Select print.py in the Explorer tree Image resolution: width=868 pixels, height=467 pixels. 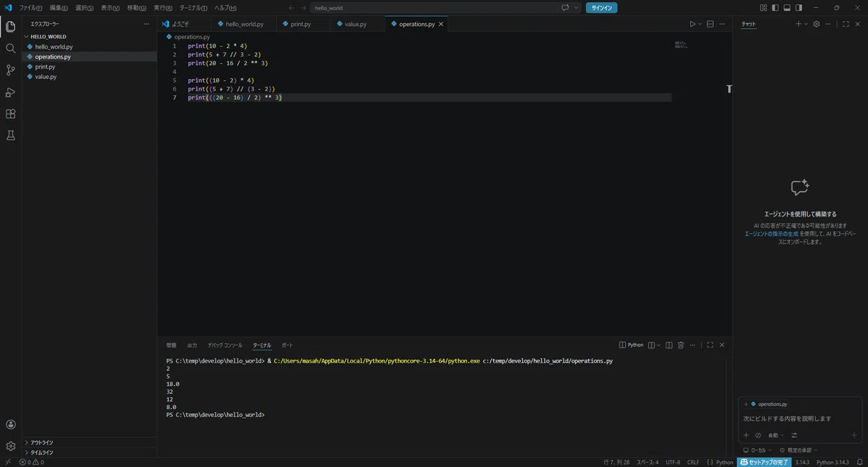click(x=89, y=67)
